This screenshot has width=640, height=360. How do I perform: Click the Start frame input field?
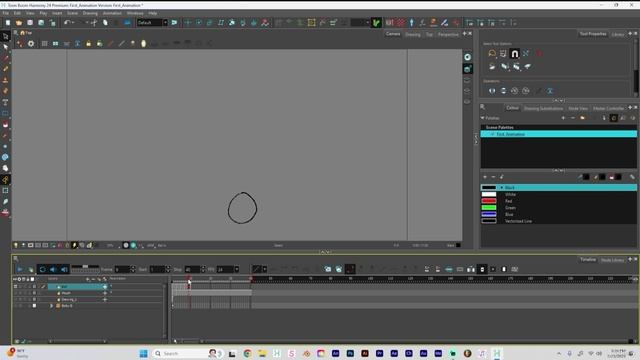tap(157, 269)
